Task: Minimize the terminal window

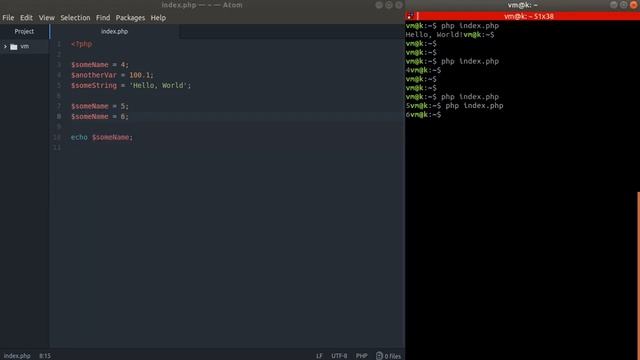Action: point(613,5)
